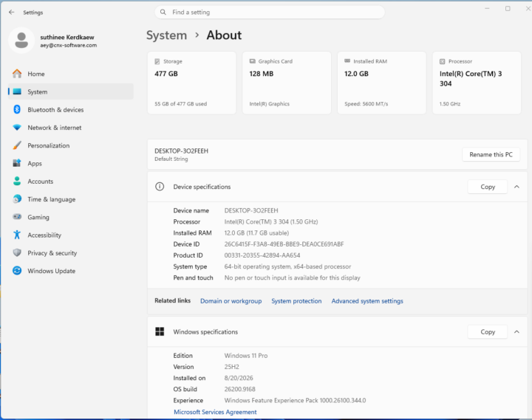Open the Home settings page

(71, 74)
